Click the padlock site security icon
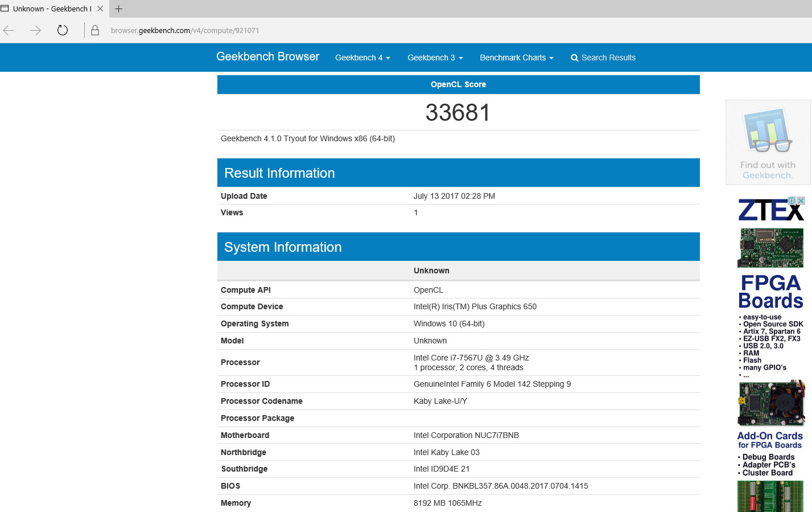The height and width of the screenshot is (512, 812). pyautogui.click(x=95, y=30)
